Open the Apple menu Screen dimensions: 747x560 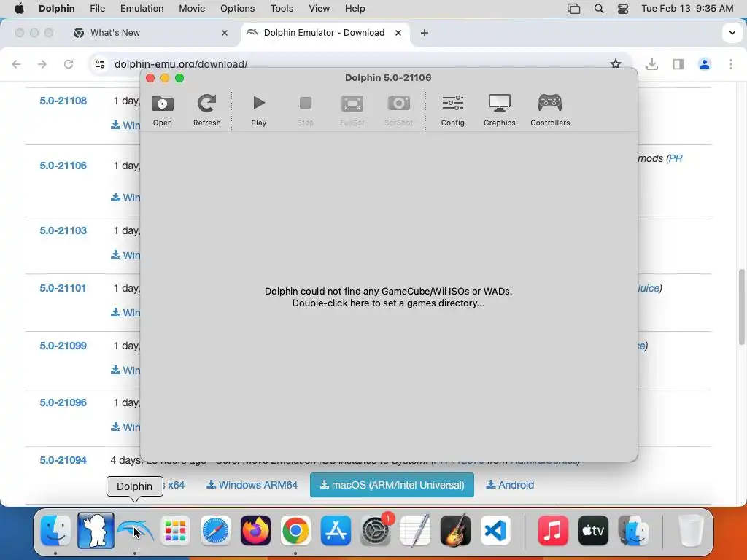19,9
